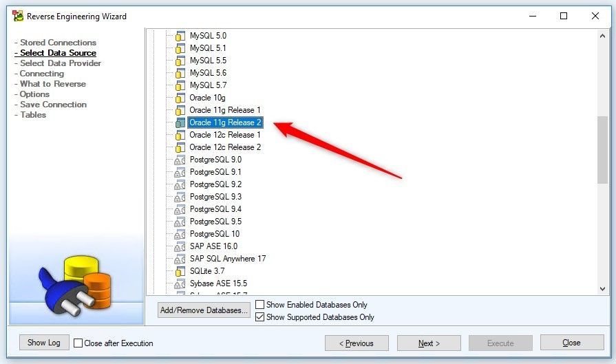Click the MySQL 5.6 database icon
The width and height of the screenshot is (616, 364).
pyautogui.click(x=180, y=73)
